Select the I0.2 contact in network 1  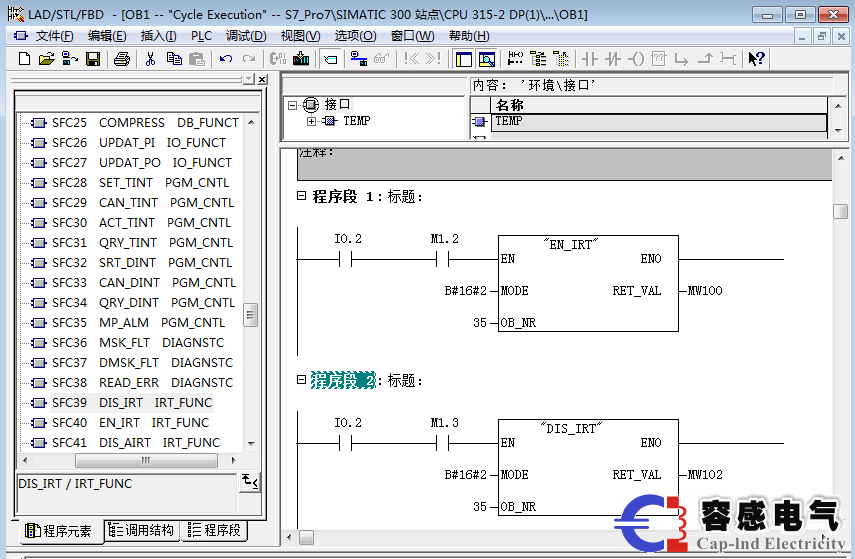click(x=346, y=259)
